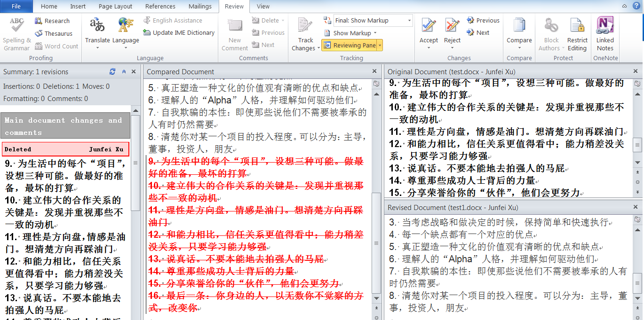Open the Reviewing Pane dropdown arrow
Viewport: 644px width, 320px height.
tap(380, 46)
